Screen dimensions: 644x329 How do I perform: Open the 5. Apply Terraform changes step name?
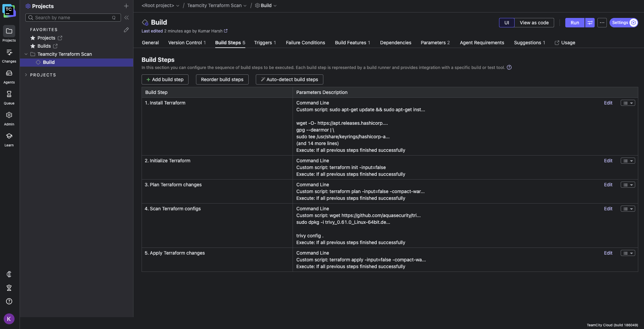(175, 253)
